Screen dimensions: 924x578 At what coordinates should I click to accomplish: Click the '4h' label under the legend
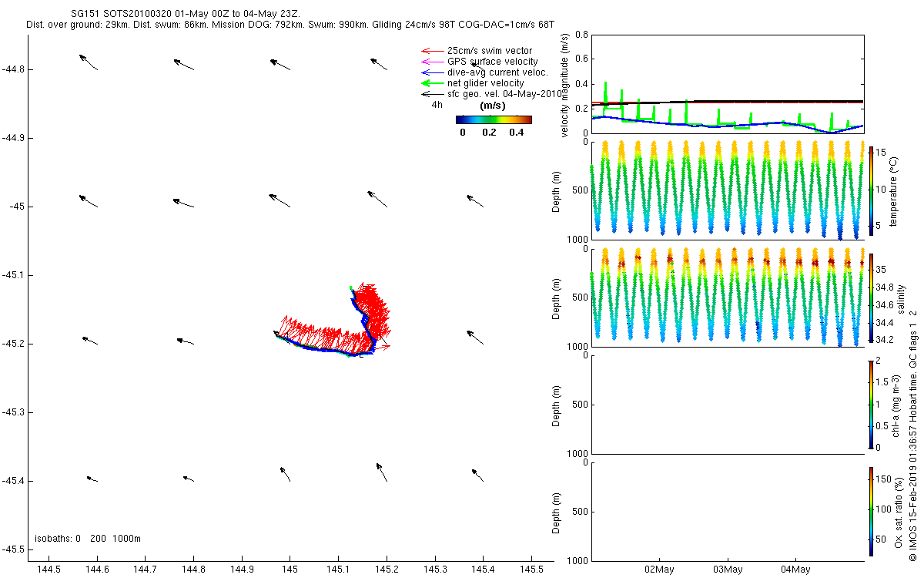tap(437, 104)
